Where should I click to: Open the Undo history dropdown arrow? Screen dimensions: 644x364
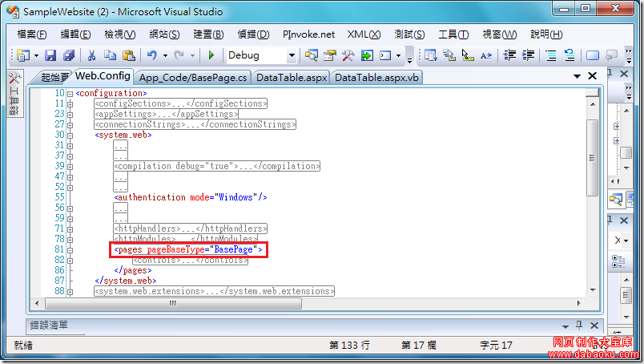tap(165, 55)
